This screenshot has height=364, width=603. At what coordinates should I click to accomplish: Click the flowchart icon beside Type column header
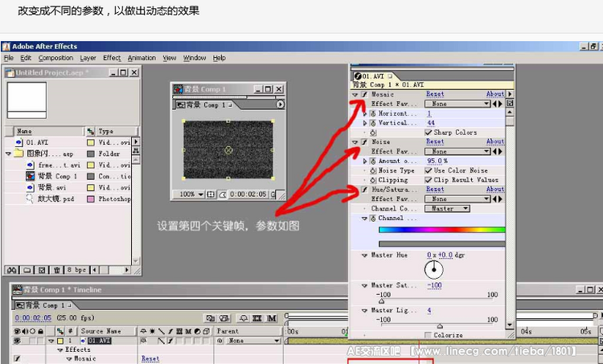(x=90, y=132)
